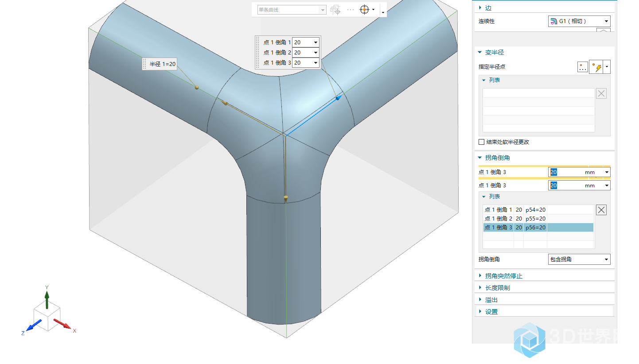Click the 指定半径点 selection step label
This screenshot has width=639, height=364.
point(492,67)
